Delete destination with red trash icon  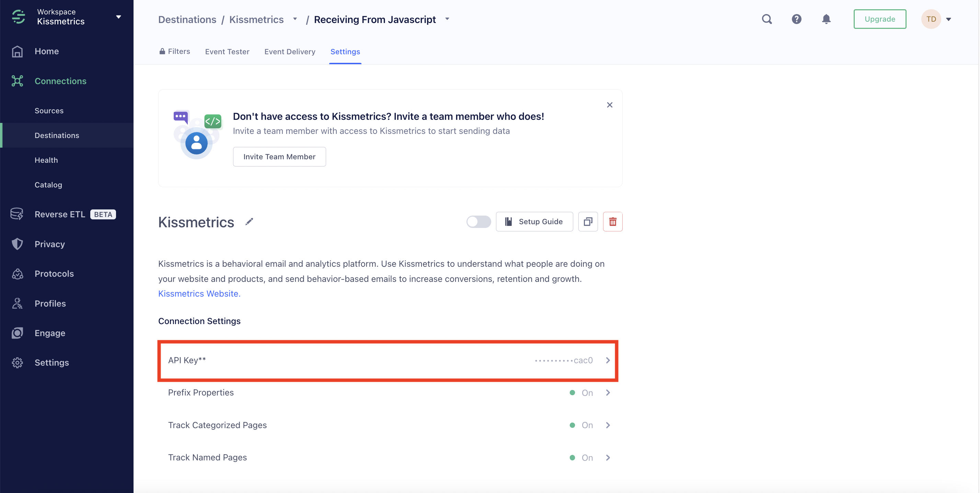tap(612, 222)
